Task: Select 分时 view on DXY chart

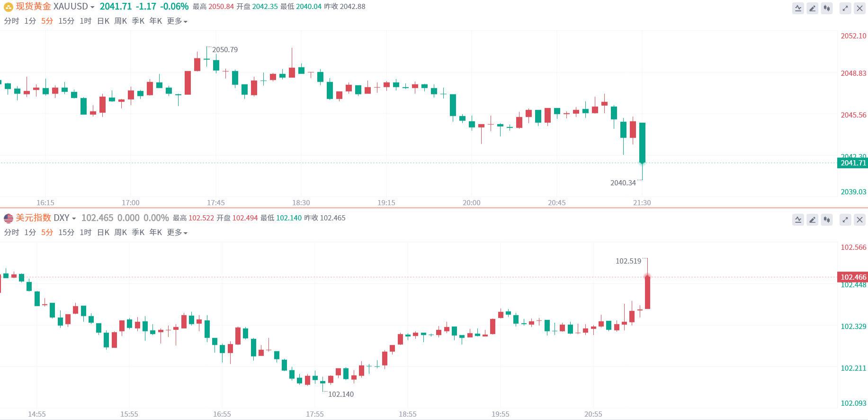Action: (x=11, y=232)
